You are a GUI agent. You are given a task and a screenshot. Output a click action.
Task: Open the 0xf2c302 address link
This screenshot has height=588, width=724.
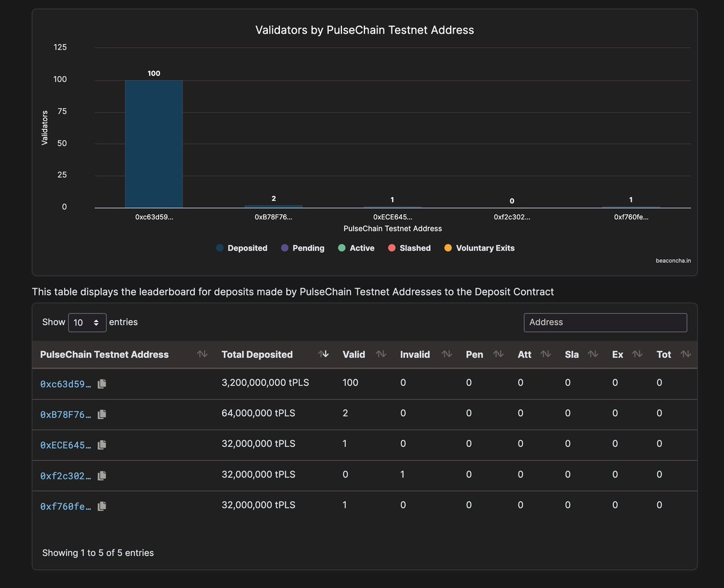click(66, 475)
